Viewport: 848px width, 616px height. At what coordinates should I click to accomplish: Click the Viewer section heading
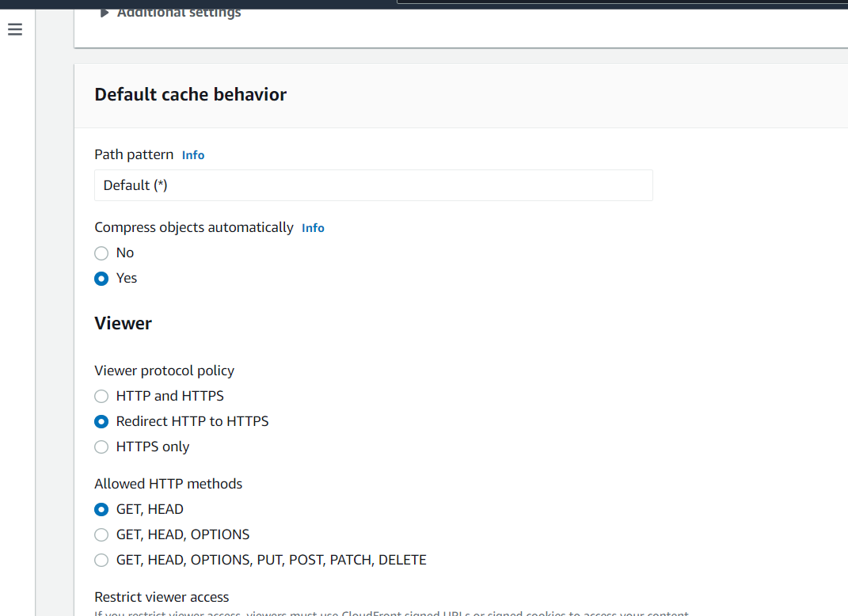pyautogui.click(x=123, y=323)
